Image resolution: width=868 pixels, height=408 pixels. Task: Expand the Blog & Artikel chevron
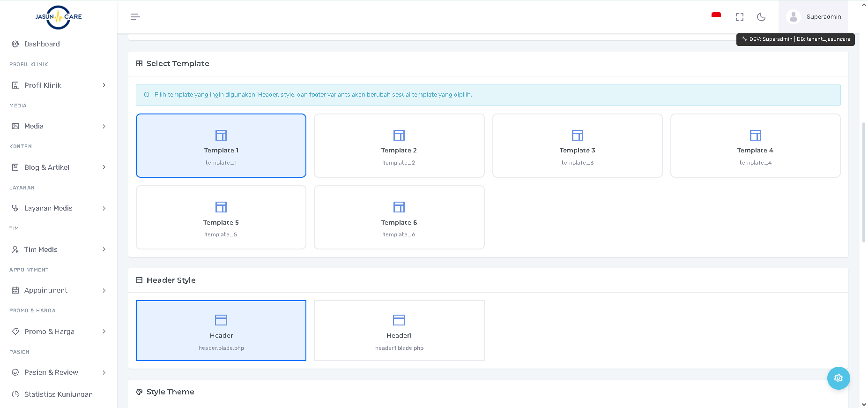pos(104,167)
